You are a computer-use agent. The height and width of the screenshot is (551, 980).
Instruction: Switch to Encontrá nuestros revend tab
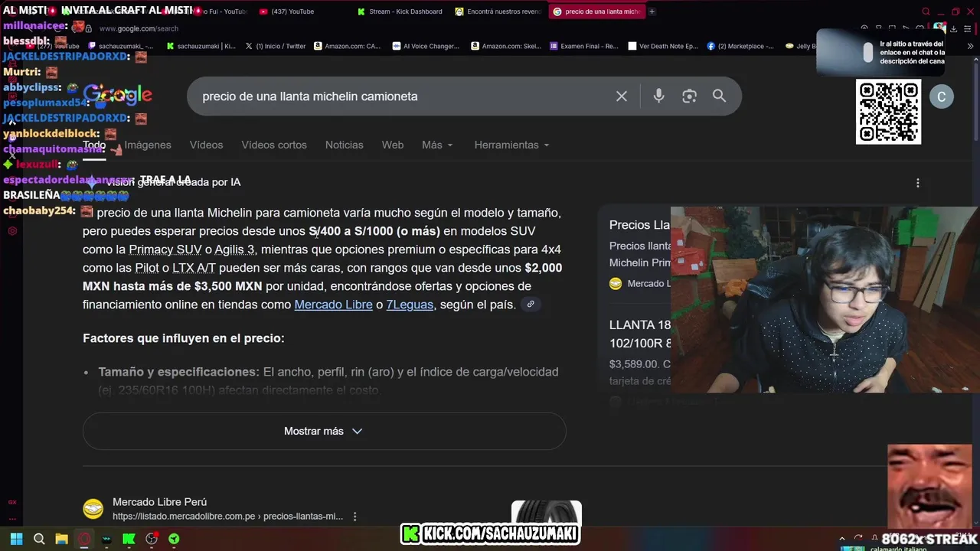498,11
